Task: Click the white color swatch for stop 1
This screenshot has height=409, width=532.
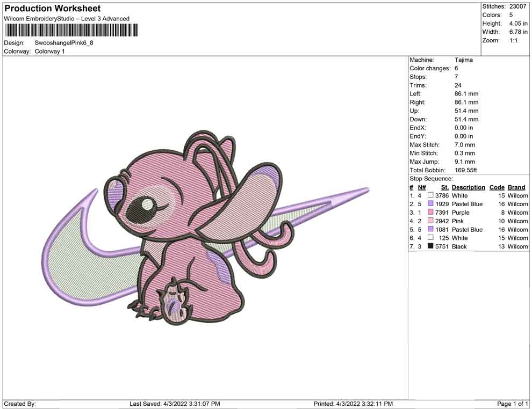Action: coord(430,195)
